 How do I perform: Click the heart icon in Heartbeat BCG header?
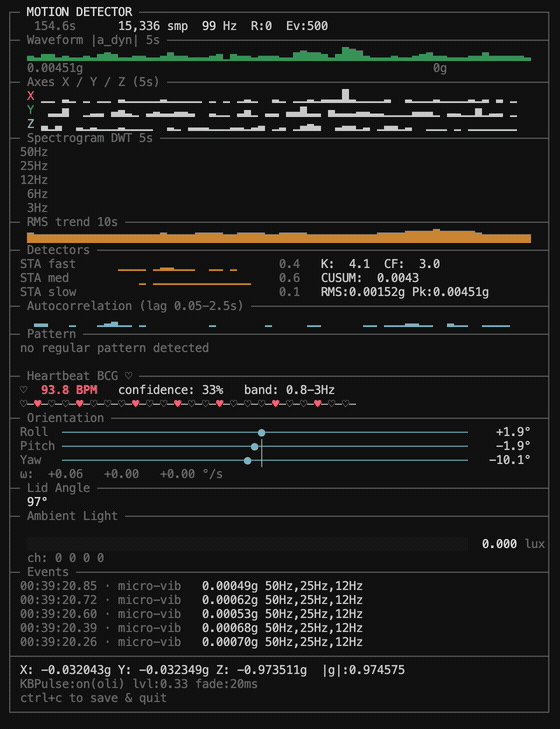click(129, 376)
